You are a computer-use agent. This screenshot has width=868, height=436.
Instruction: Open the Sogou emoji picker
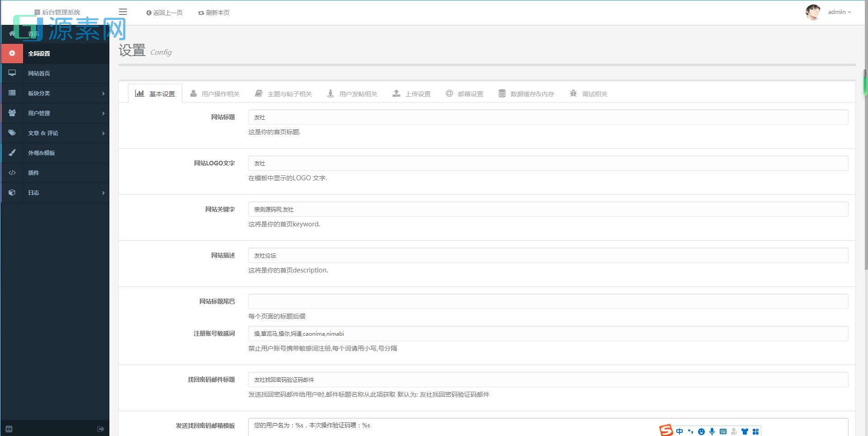coord(701,431)
